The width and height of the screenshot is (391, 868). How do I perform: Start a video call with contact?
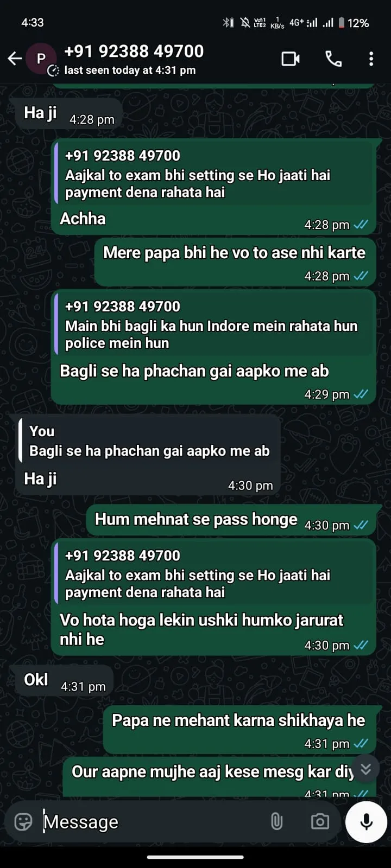click(291, 59)
